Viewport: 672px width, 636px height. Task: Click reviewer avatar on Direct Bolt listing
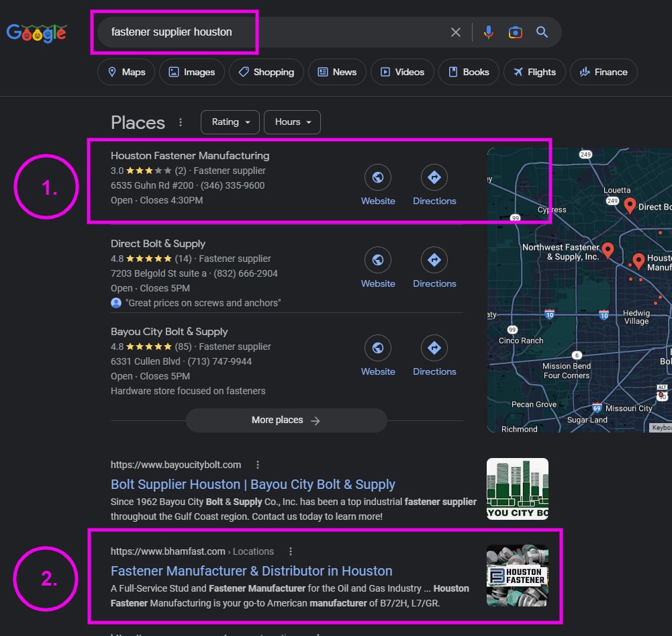[x=116, y=303]
